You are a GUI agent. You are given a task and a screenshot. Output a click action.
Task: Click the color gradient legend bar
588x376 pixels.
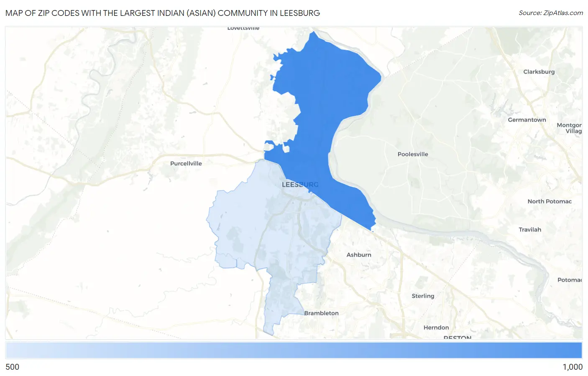294,350
